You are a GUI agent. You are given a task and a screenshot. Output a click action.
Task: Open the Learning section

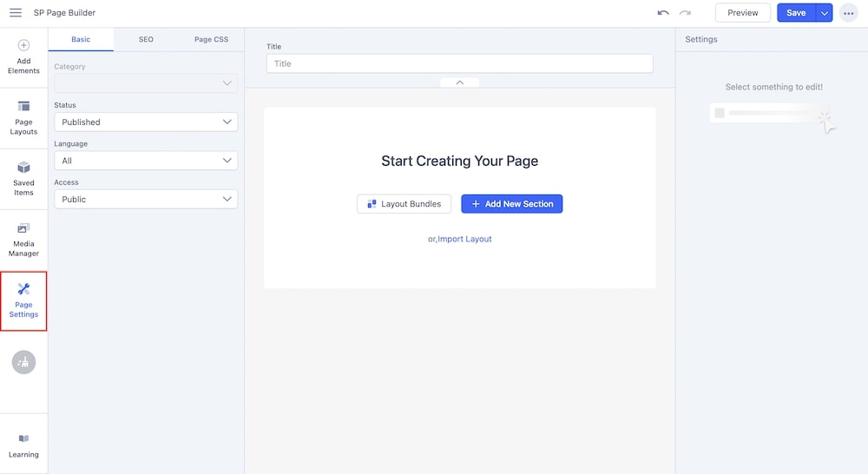[23, 445]
